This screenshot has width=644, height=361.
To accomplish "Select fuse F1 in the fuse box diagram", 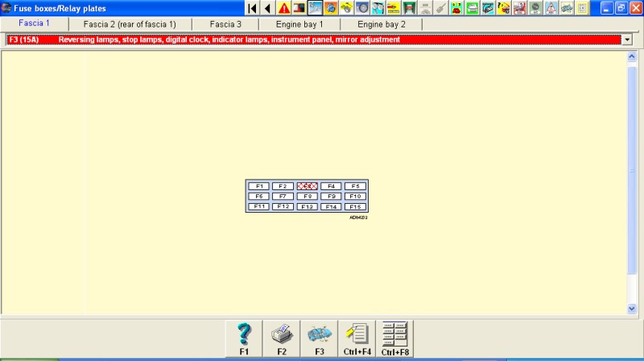I will [x=258, y=186].
